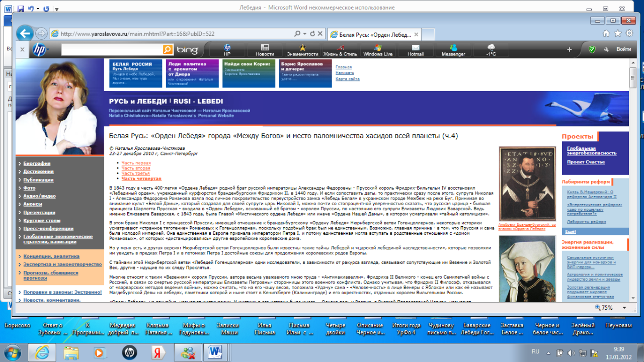Open Часть третья link
The height and width of the screenshot is (362, 644).
coord(135,173)
